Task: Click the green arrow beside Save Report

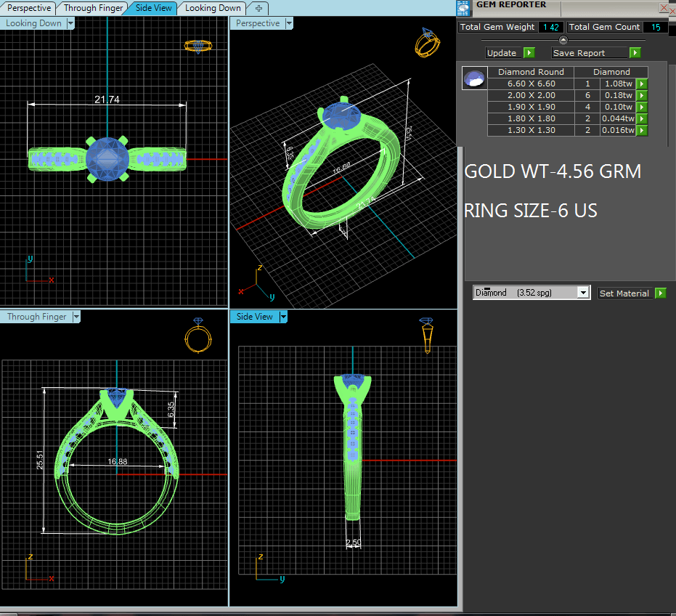Action: tap(635, 53)
